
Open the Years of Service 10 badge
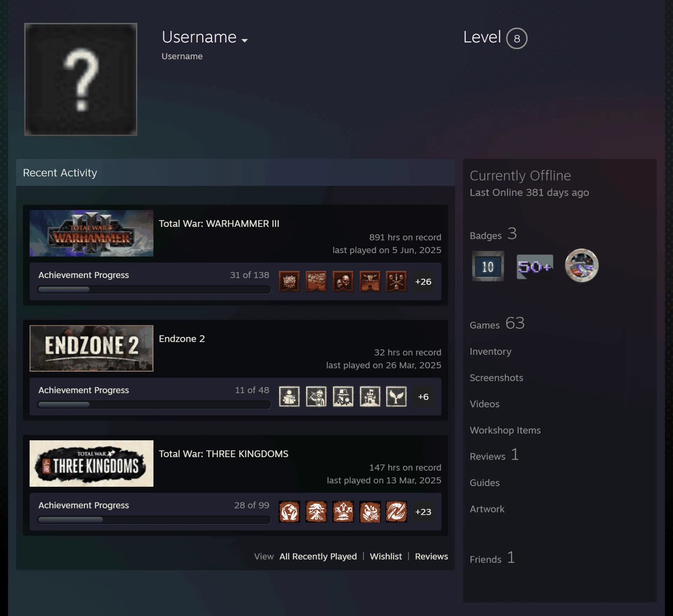pyautogui.click(x=488, y=266)
